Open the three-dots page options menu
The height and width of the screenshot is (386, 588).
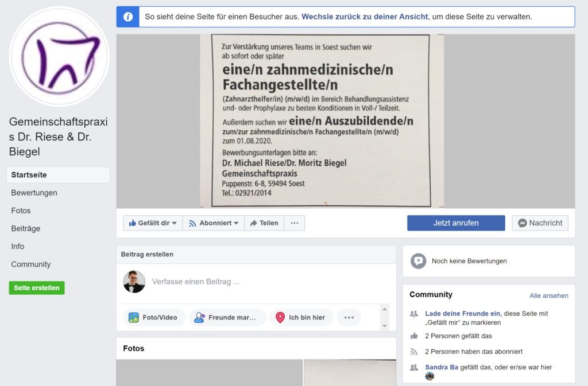click(x=295, y=223)
